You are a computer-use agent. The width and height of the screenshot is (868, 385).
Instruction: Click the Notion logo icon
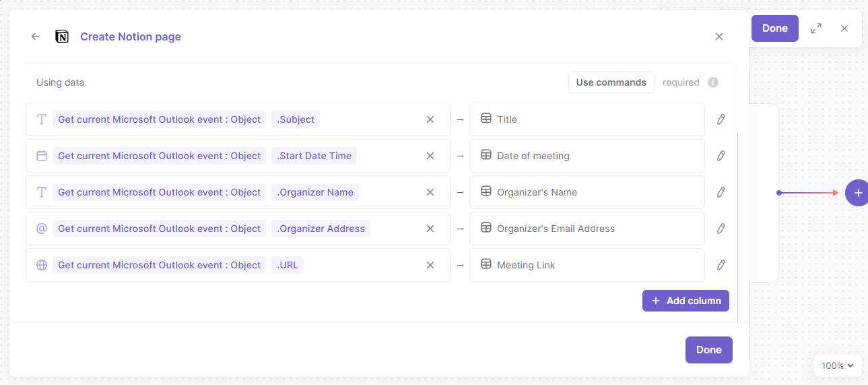click(62, 36)
